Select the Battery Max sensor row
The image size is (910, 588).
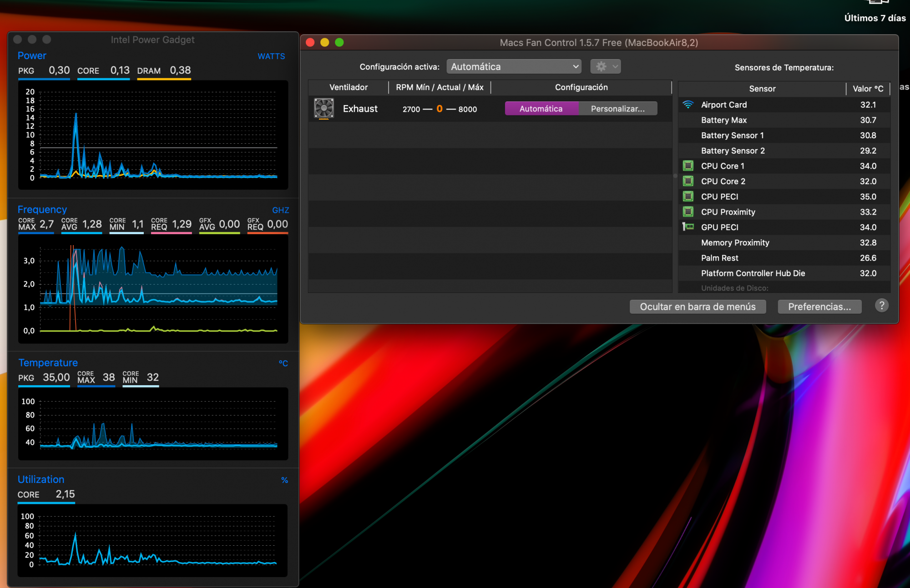tap(784, 120)
